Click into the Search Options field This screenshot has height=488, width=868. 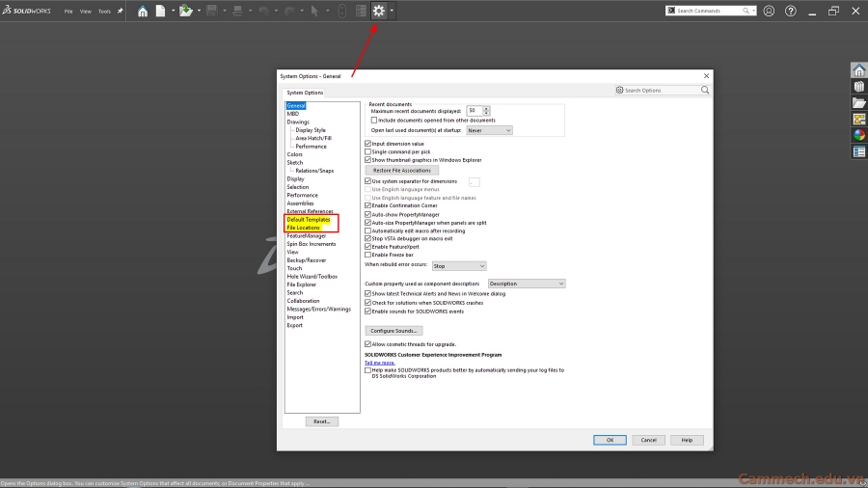(x=662, y=90)
